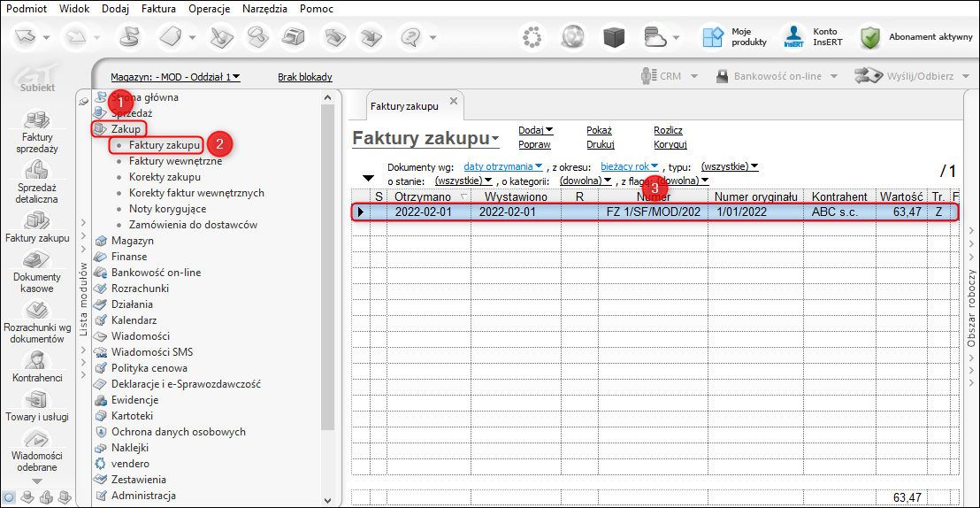Open the Dodaj dropdown above the list

click(536, 130)
